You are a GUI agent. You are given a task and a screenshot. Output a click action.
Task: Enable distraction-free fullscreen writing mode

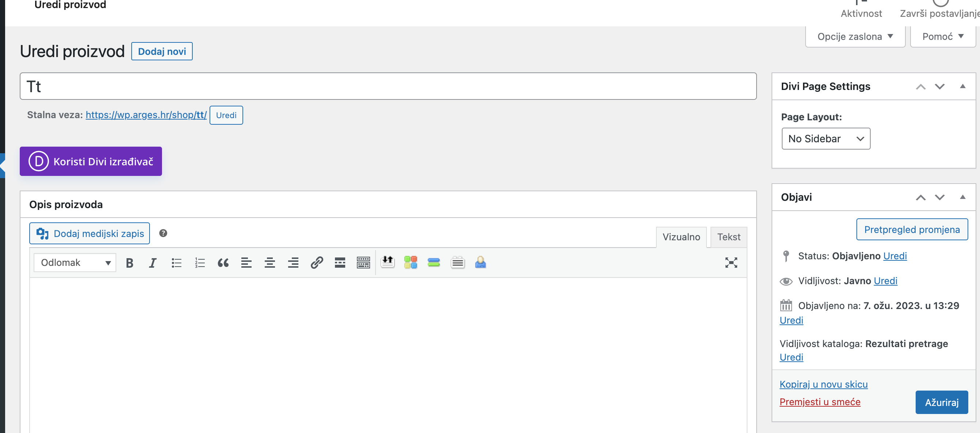click(732, 263)
